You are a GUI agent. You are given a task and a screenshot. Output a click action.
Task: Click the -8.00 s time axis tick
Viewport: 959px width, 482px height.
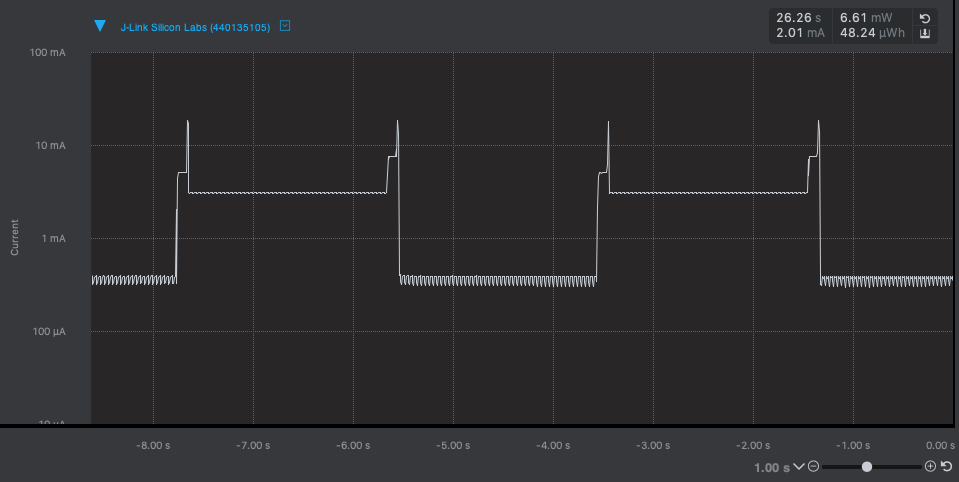pyautogui.click(x=153, y=446)
